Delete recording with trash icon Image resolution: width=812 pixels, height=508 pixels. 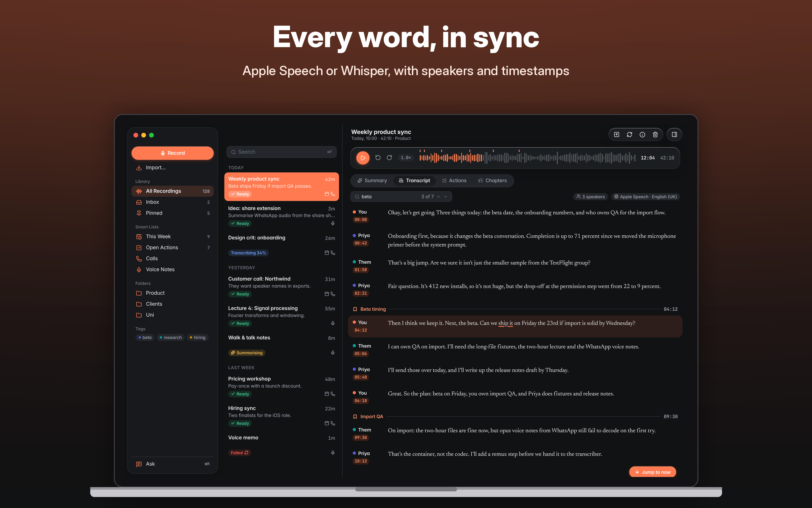click(655, 134)
